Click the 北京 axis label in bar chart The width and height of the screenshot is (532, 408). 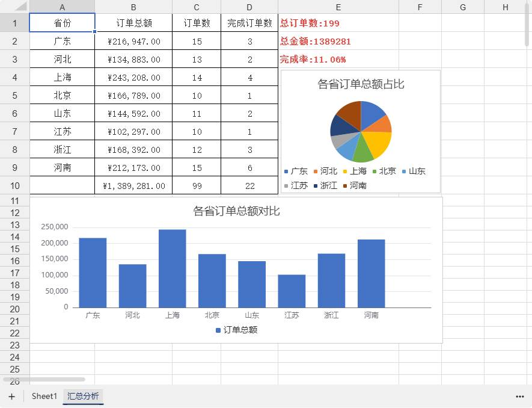(212, 315)
